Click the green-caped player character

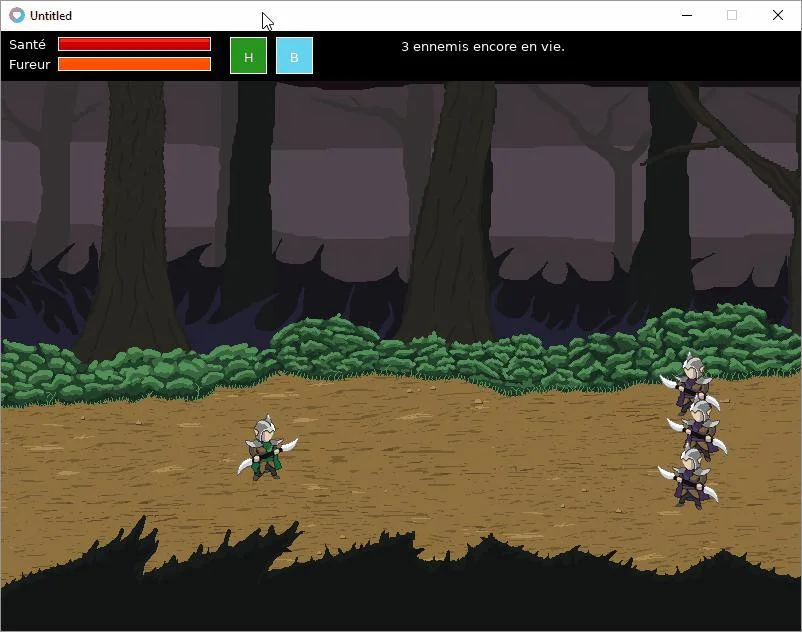tap(266, 448)
